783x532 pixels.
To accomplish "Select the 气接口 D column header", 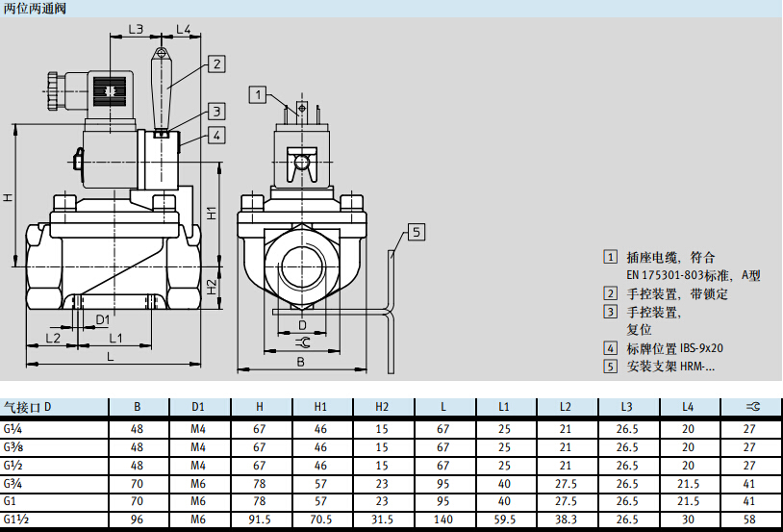I will click(x=28, y=407).
